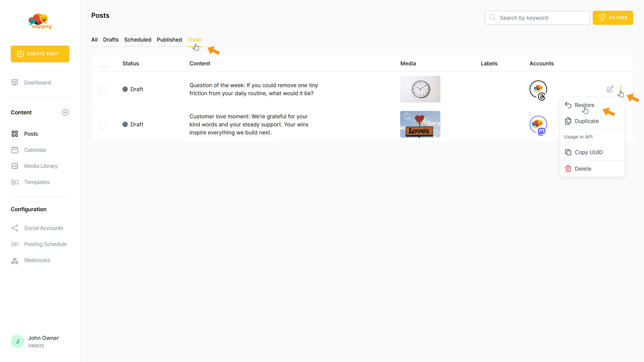Toggle the select-all posts checkbox
Viewport: 644px width, 362px height.
103,64
